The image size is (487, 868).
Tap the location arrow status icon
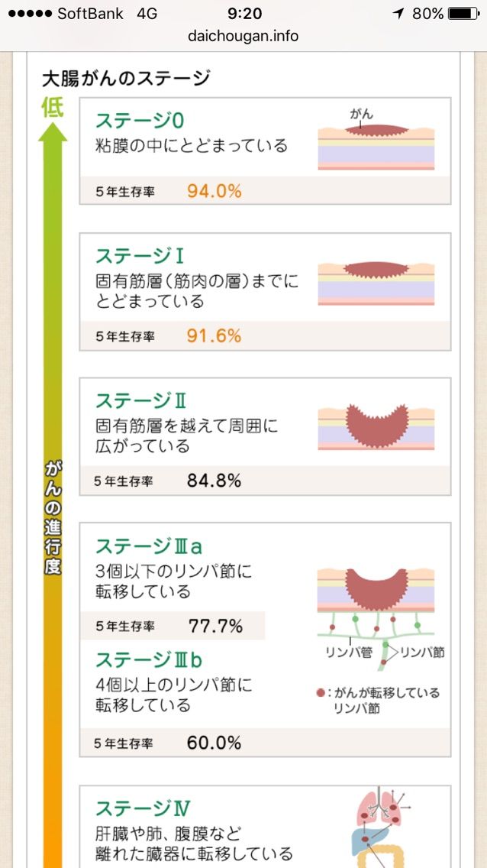coord(398,14)
